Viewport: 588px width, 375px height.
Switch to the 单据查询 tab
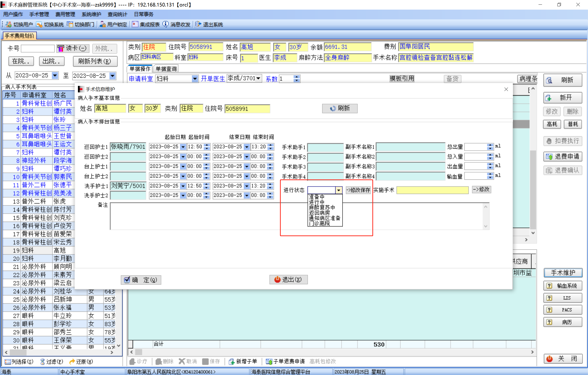[x=166, y=69]
